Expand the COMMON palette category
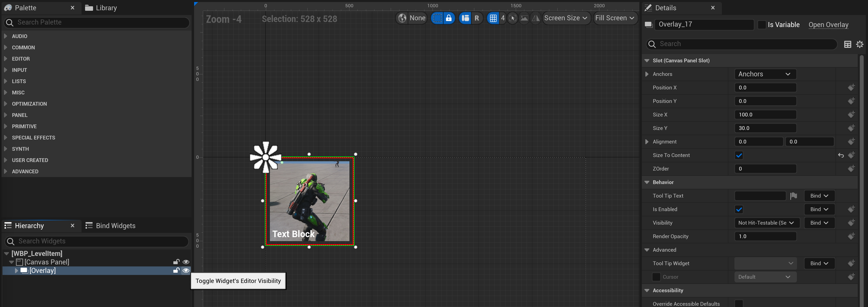The image size is (868, 307). click(x=6, y=47)
